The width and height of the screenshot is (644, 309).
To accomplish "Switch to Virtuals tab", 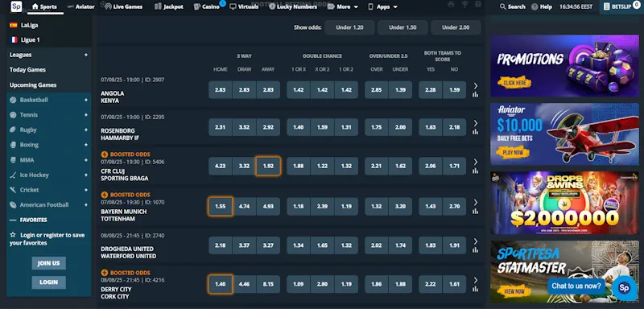I will click(244, 6).
